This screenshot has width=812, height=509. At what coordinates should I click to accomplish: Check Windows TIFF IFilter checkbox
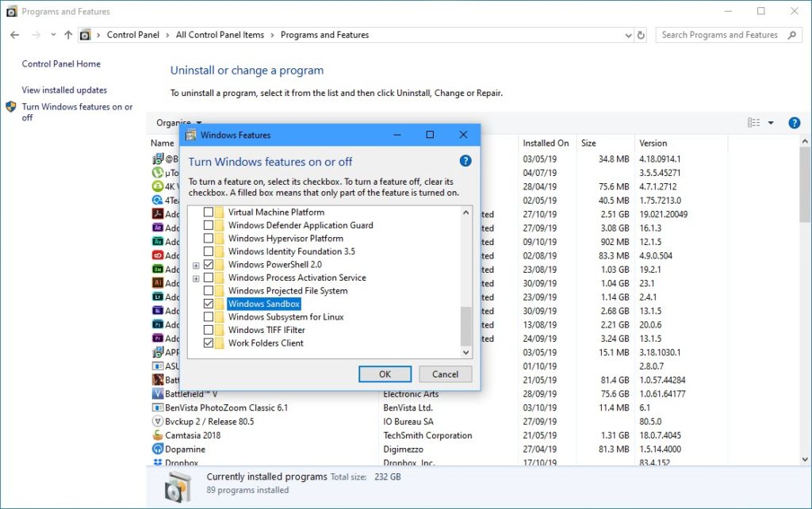coord(209,330)
